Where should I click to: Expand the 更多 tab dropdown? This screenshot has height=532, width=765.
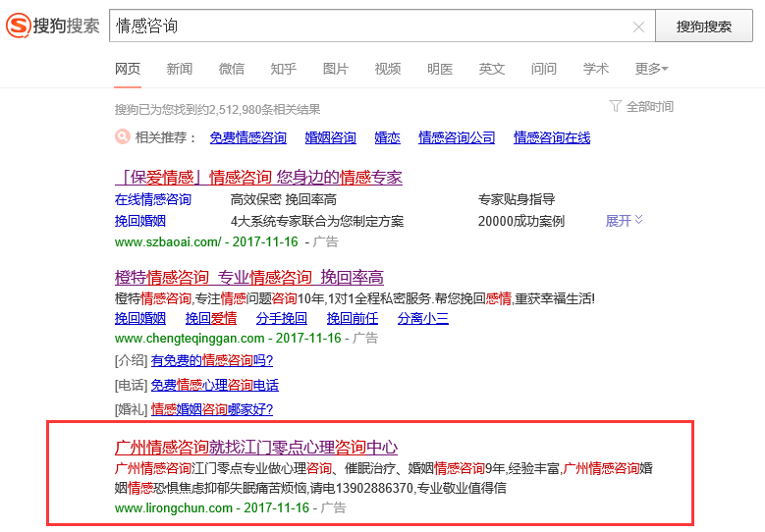click(651, 69)
